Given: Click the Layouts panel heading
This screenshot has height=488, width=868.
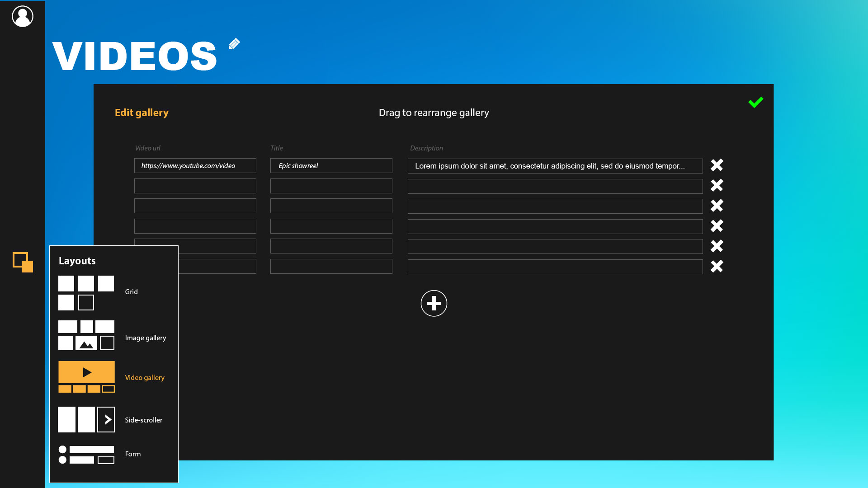Looking at the screenshot, I should [77, 261].
